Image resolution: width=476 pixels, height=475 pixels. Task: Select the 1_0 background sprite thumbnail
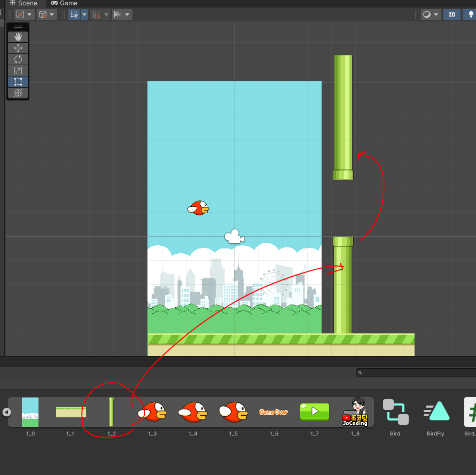[30, 412]
